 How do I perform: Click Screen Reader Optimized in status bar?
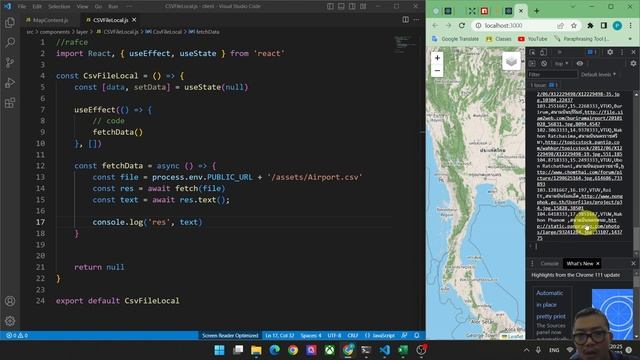click(230, 336)
